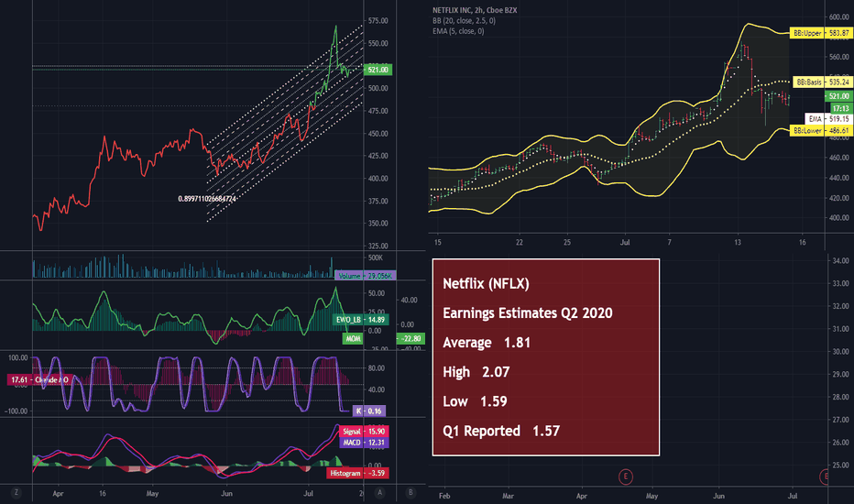Click the BB:Lower 486.61 price label
The width and height of the screenshot is (854, 504).
pyautogui.click(x=820, y=131)
